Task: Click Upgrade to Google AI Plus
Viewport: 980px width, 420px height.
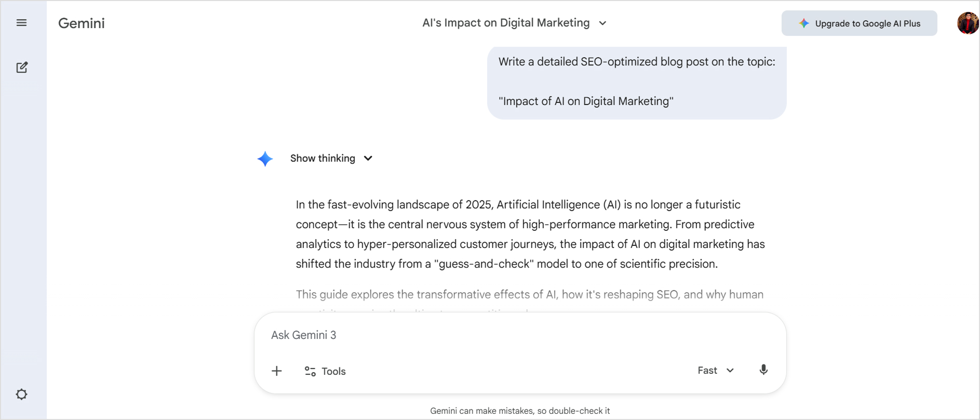Action: (859, 23)
